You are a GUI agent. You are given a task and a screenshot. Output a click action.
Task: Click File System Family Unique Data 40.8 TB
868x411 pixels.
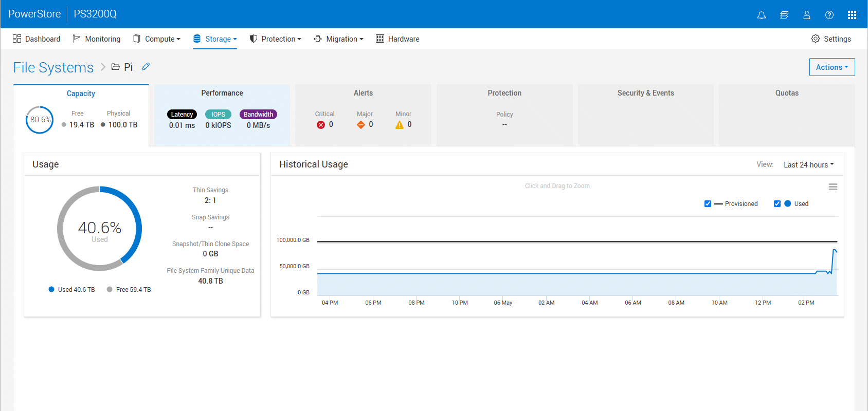pyautogui.click(x=210, y=281)
